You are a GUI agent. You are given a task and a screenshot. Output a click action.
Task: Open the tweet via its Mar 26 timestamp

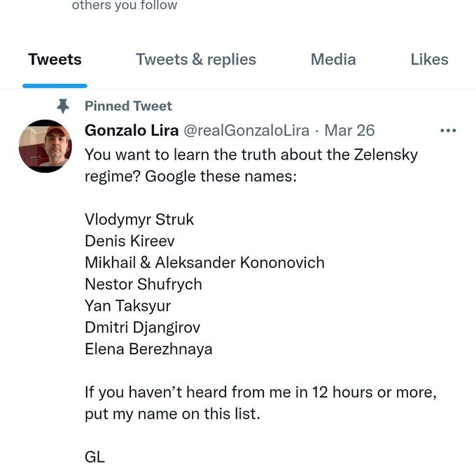click(x=349, y=130)
